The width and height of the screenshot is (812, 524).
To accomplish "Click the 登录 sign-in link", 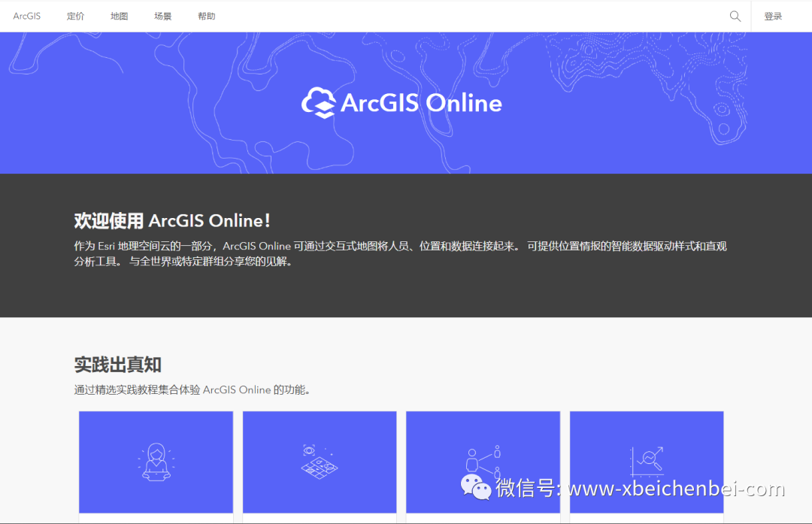I will [773, 16].
